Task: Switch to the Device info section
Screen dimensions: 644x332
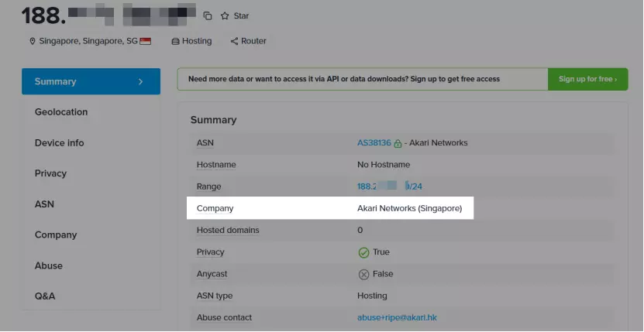Action: [59, 143]
